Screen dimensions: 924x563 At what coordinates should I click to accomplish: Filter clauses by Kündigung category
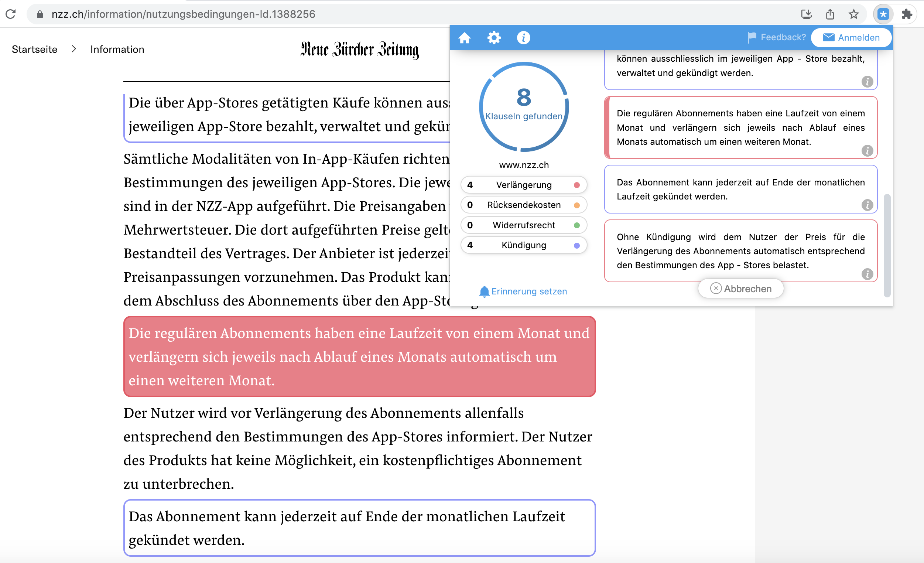click(524, 245)
